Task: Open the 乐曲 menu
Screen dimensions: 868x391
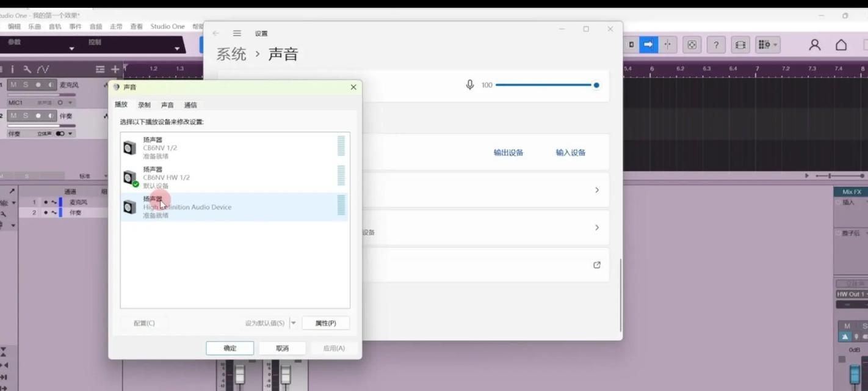Action: coord(34,27)
